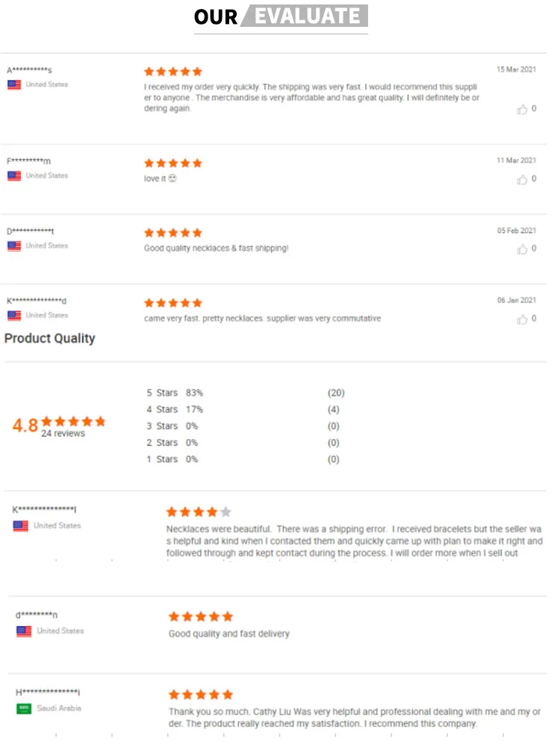Click the four-star rating on bracelet review
Screen dimensions: 560x742
coord(199,512)
